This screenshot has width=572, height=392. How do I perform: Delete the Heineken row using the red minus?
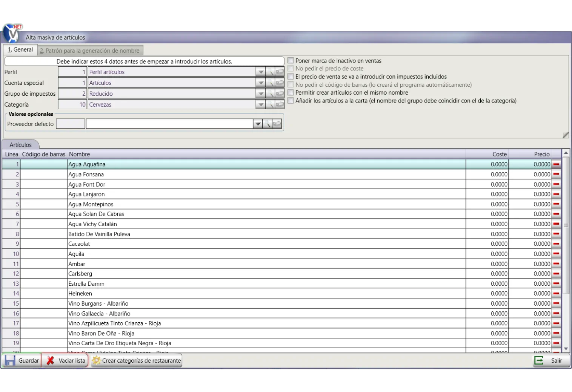point(556,294)
